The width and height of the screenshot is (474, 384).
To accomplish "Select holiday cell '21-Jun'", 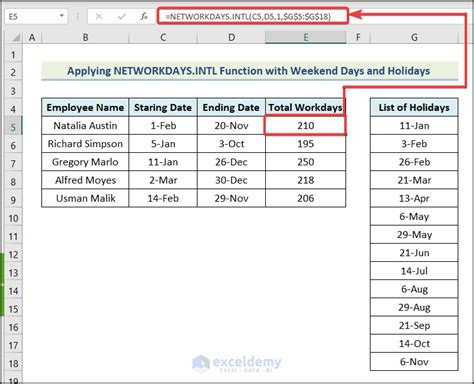I will point(414,253).
